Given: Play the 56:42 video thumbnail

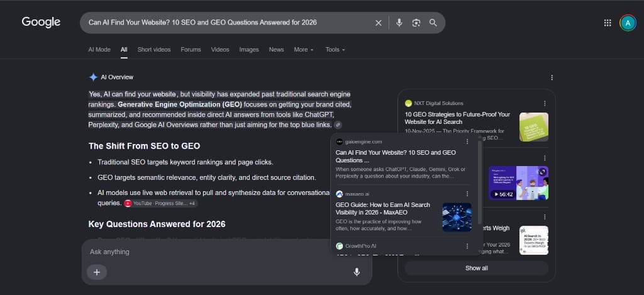Looking at the screenshot, I should 518,183.
